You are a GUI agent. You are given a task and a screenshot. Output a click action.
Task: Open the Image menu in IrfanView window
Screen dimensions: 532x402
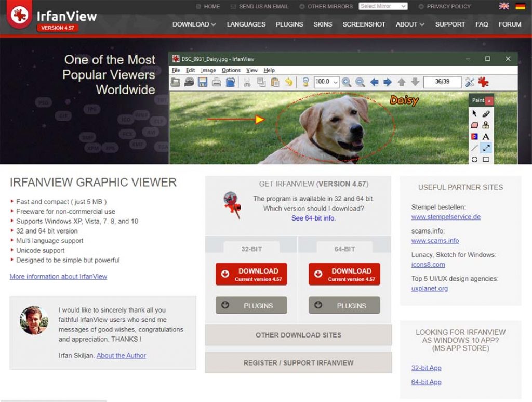coord(208,70)
